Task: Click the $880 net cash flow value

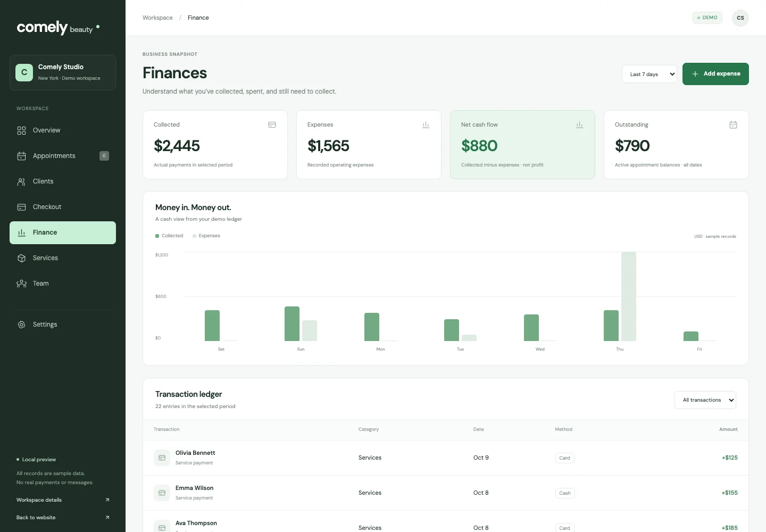Action: tap(479, 146)
